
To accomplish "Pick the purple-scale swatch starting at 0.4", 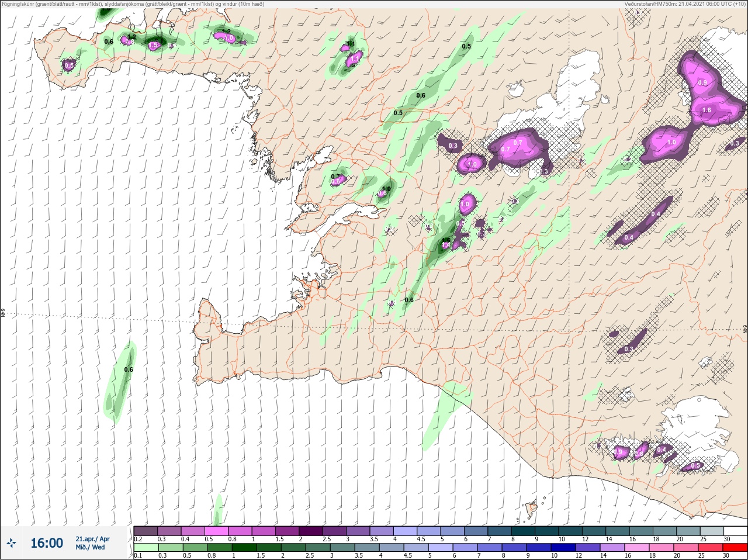I will point(193,531).
